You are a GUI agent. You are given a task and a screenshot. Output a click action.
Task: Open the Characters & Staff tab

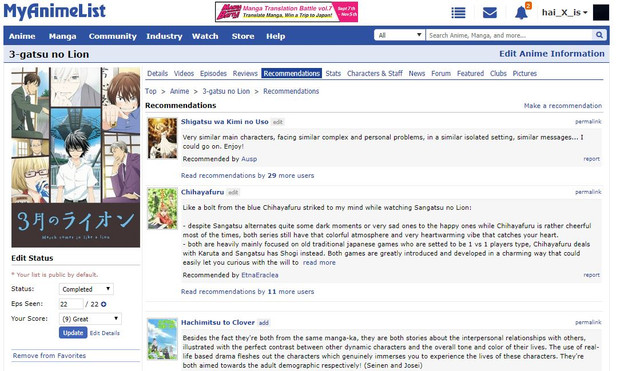(374, 73)
